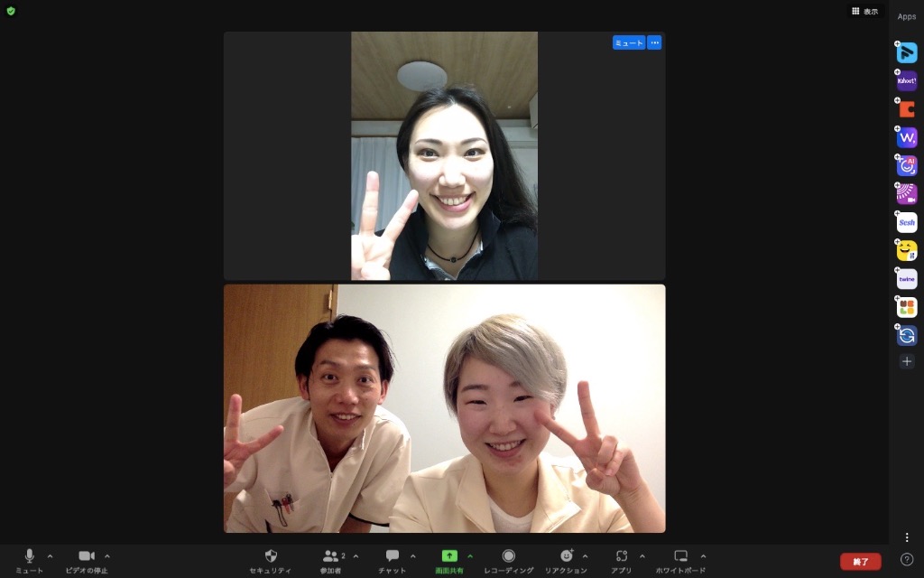Click the red 終了 end meeting button

[x=860, y=562]
